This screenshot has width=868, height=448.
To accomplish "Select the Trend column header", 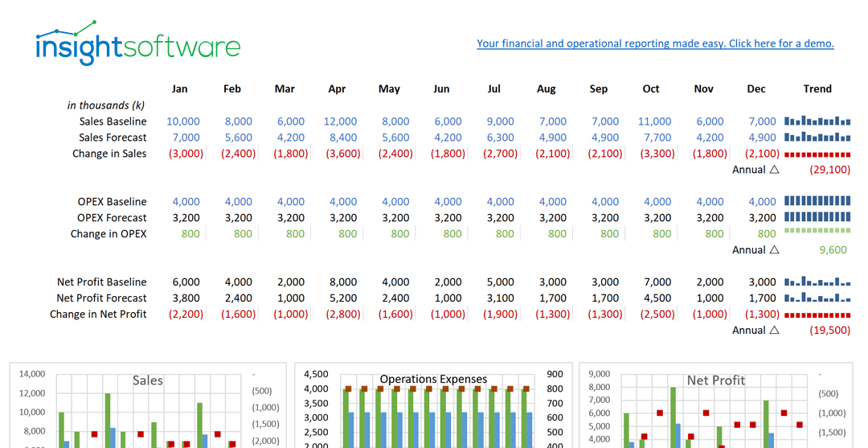I will pyautogui.click(x=817, y=88).
